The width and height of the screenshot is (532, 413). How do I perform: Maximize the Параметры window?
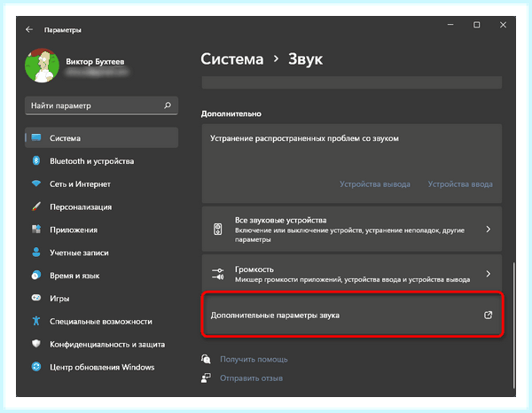(x=476, y=25)
